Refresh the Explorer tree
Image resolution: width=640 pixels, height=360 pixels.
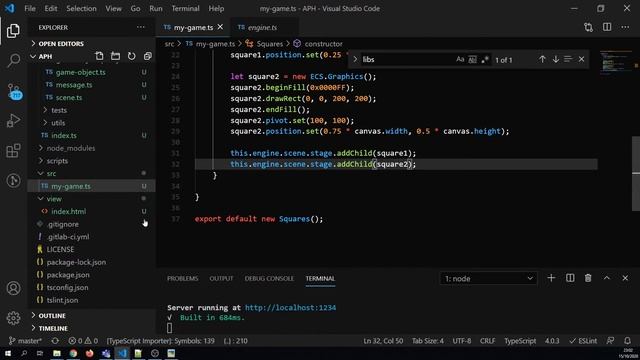click(131, 56)
